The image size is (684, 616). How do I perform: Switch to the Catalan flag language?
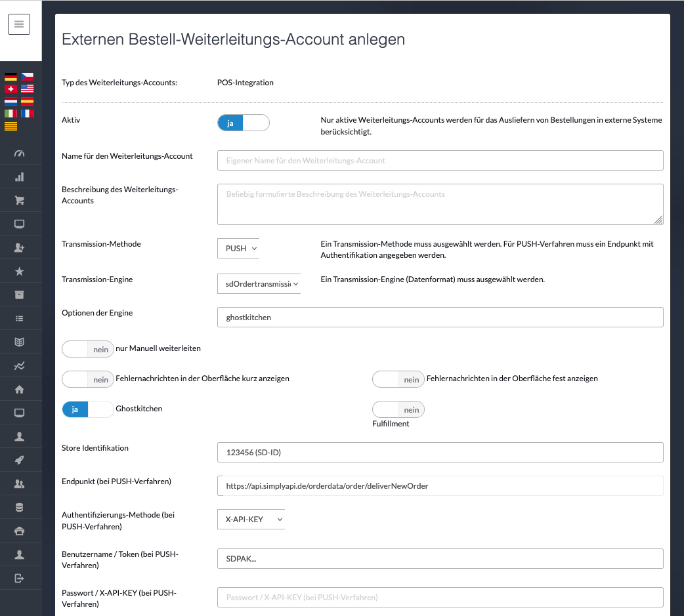pos(11,127)
